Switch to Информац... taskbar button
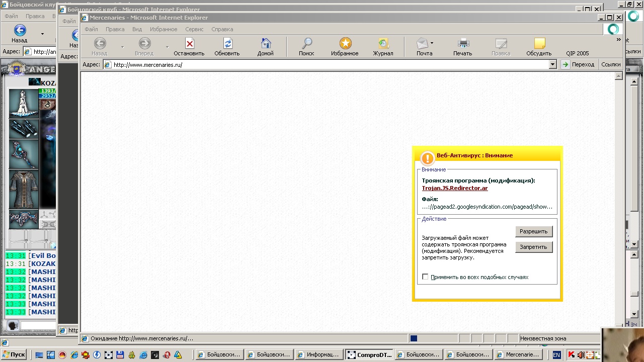644x362 pixels. coord(319,354)
